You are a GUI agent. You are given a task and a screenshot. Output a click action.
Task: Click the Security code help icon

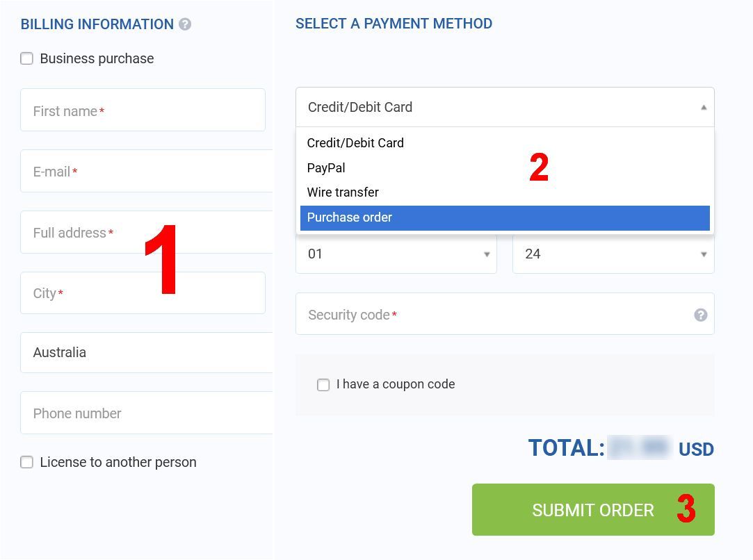pyautogui.click(x=700, y=315)
